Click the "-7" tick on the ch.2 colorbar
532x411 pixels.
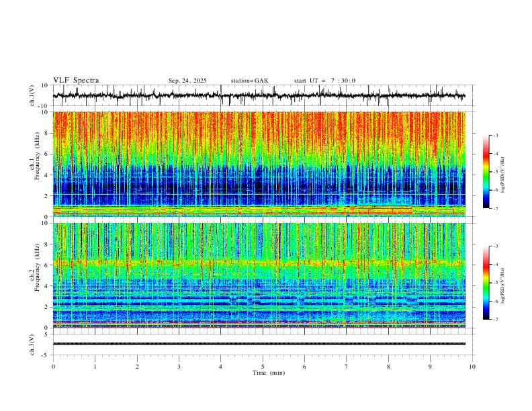(496, 320)
